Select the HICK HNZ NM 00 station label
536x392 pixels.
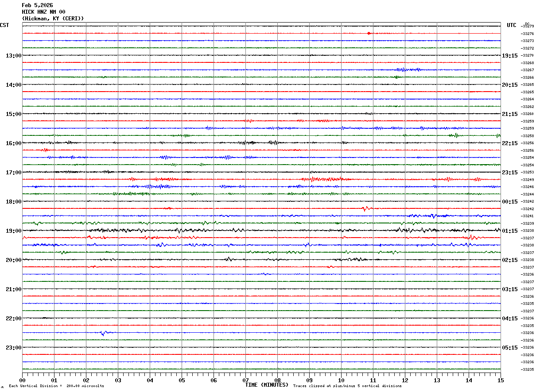43,12
